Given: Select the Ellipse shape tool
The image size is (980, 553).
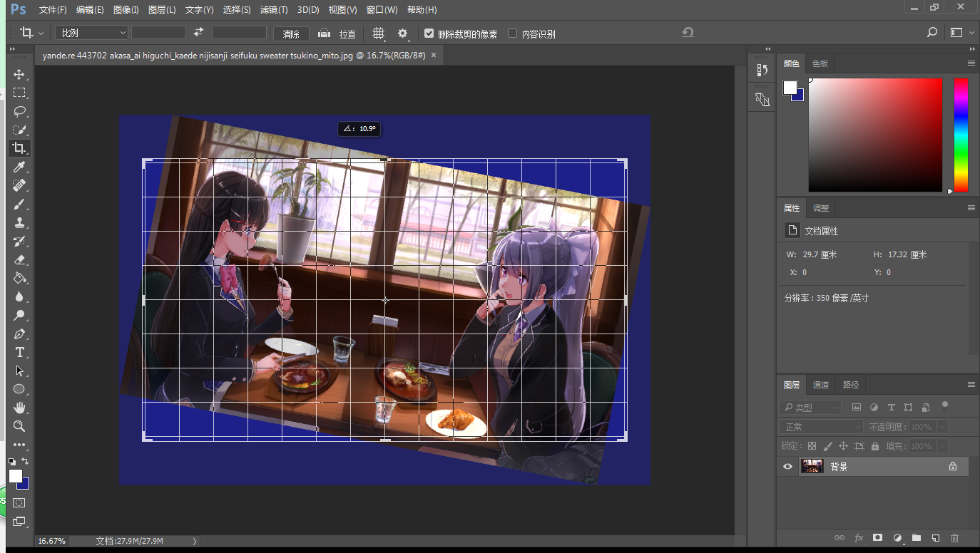Looking at the screenshot, I should 19,389.
